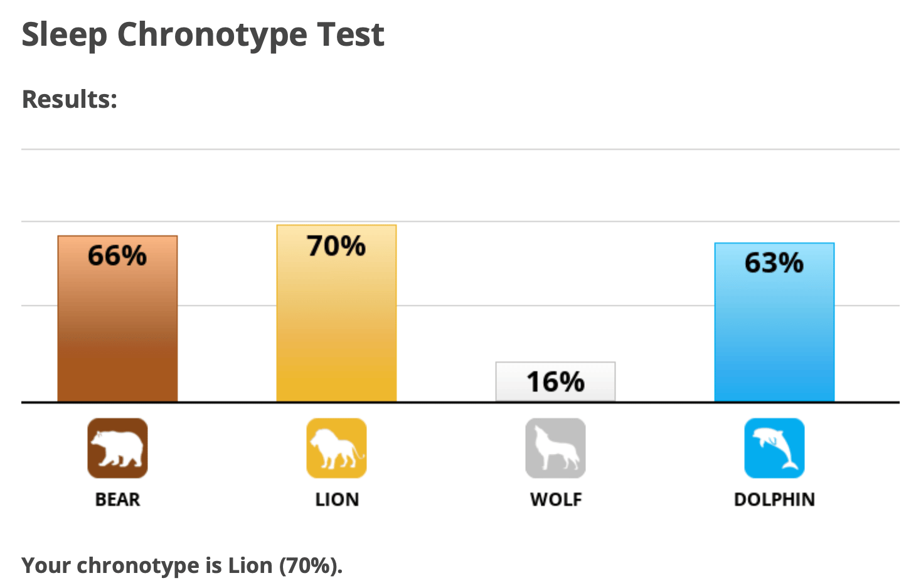Click the 63% label
This screenshot has height=588, width=916.
pyautogui.click(x=774, y=263)
